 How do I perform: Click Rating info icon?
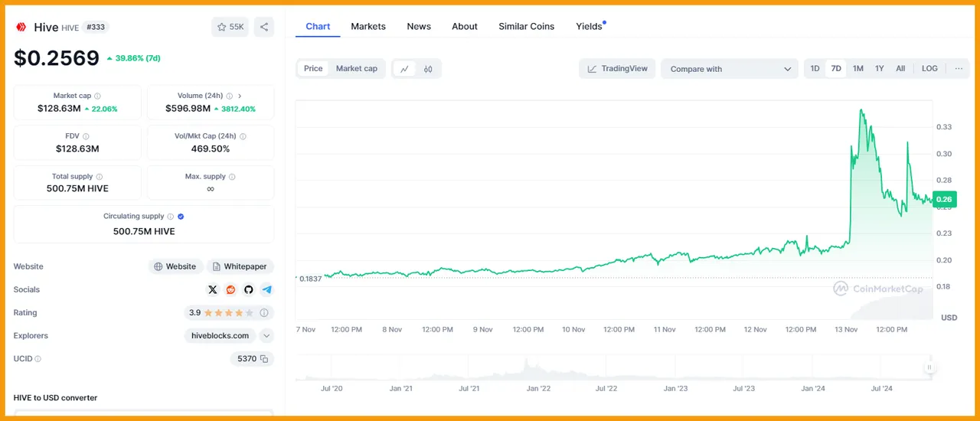tap(264, 312)
